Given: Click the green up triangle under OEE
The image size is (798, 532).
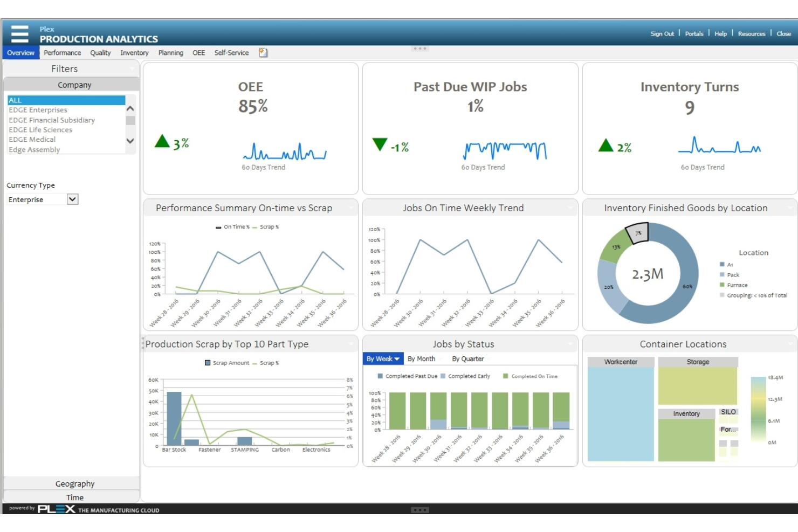Looking at the screenshot, I should (x=162, y=141).
